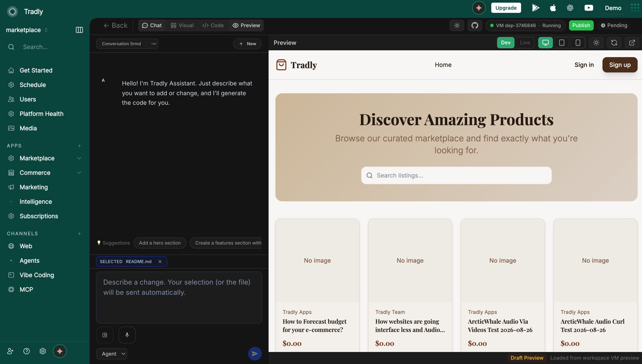The width and height of the screenshot is (642, 364).
Task: Select the mobile device preview
Action: 578,43
